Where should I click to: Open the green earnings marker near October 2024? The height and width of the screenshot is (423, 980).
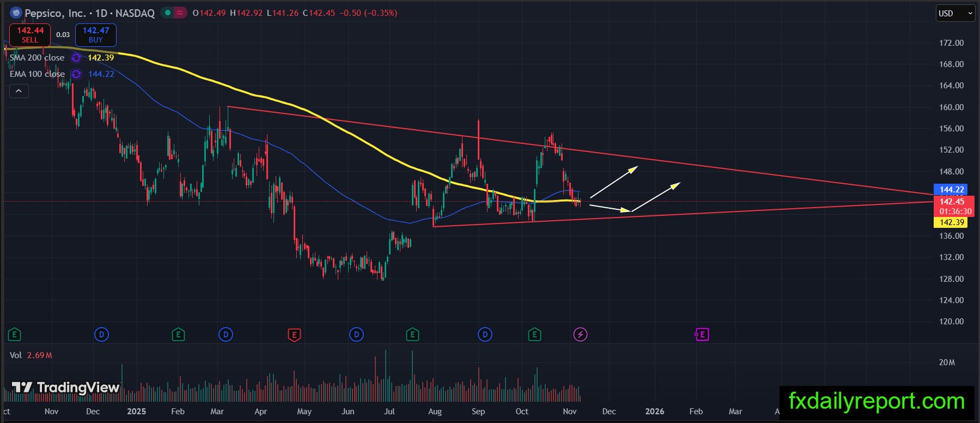point(15,334)
